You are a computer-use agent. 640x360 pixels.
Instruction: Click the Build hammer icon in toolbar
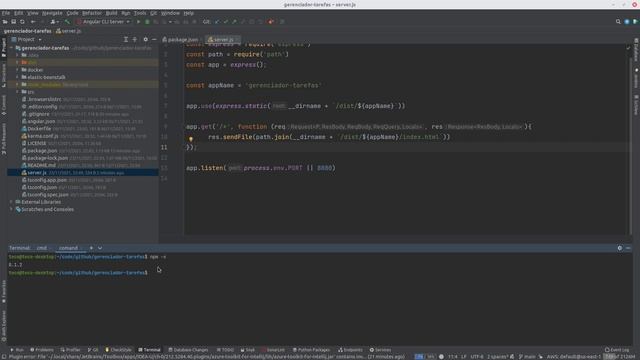tap(67, 22)
